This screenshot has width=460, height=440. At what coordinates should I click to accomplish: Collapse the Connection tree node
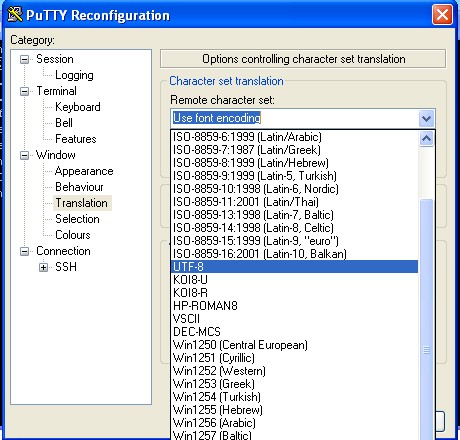(x=24, y=251)
